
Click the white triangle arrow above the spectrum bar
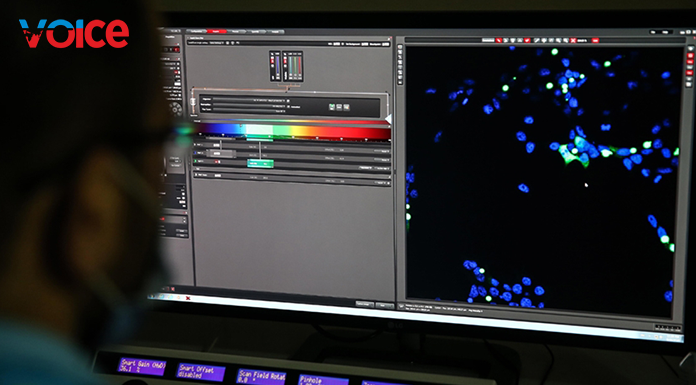[x=389, y=119]
